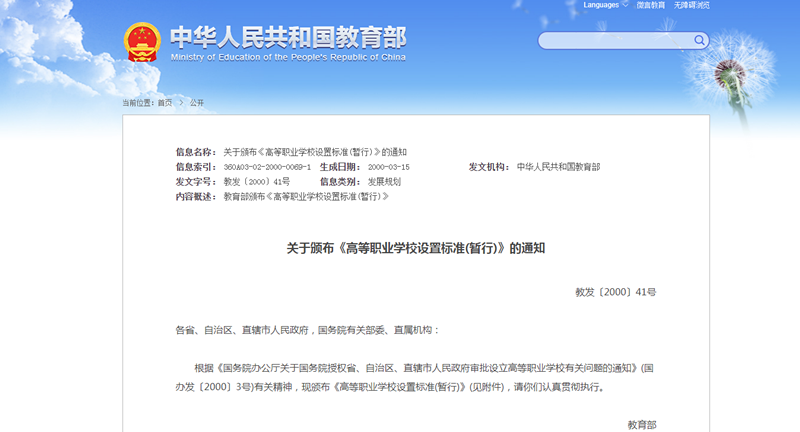Click the paragraph starting 根据《国务院办公厅
Image resolution: width=800 pixels, height=432 pixels.
tap(416, 377)
